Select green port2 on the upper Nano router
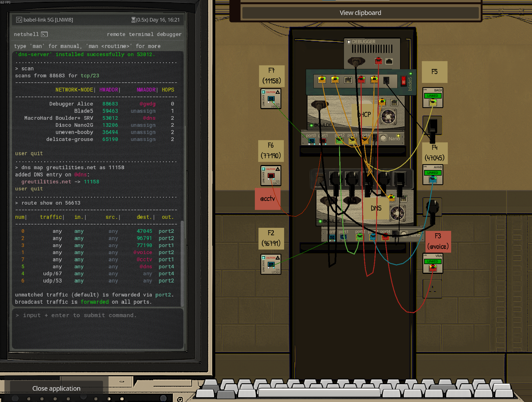 [x=339, y=141]
